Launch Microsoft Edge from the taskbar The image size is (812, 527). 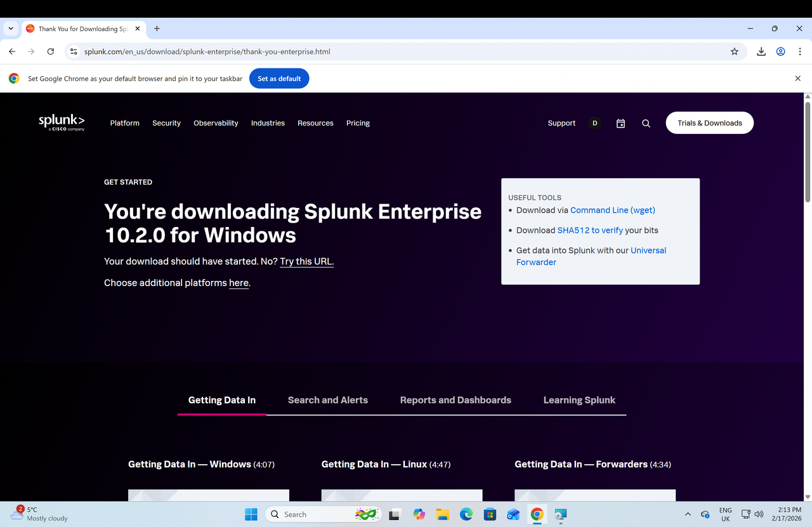tap(466, 514)
